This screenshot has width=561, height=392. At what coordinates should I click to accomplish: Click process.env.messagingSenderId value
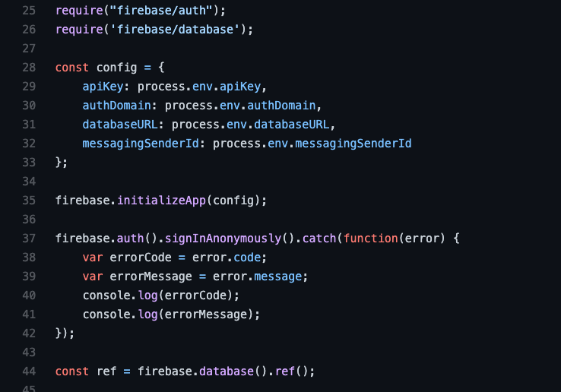tap(312, 144)
